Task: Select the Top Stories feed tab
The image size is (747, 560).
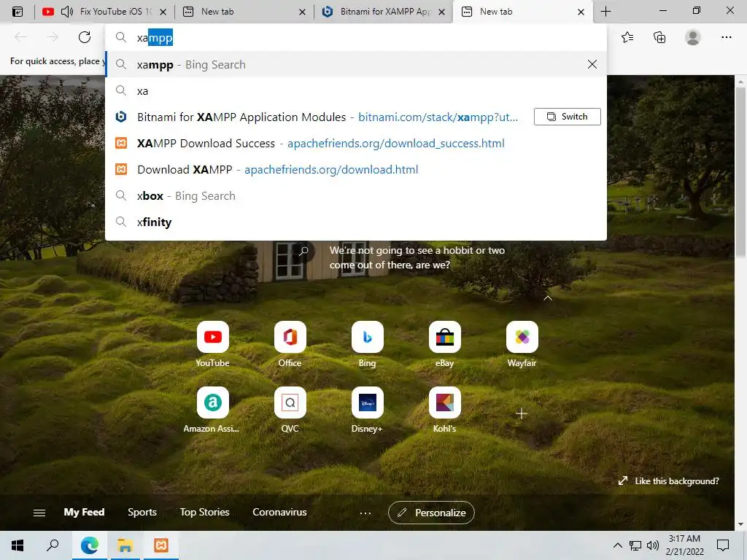Action: (204, 513)
